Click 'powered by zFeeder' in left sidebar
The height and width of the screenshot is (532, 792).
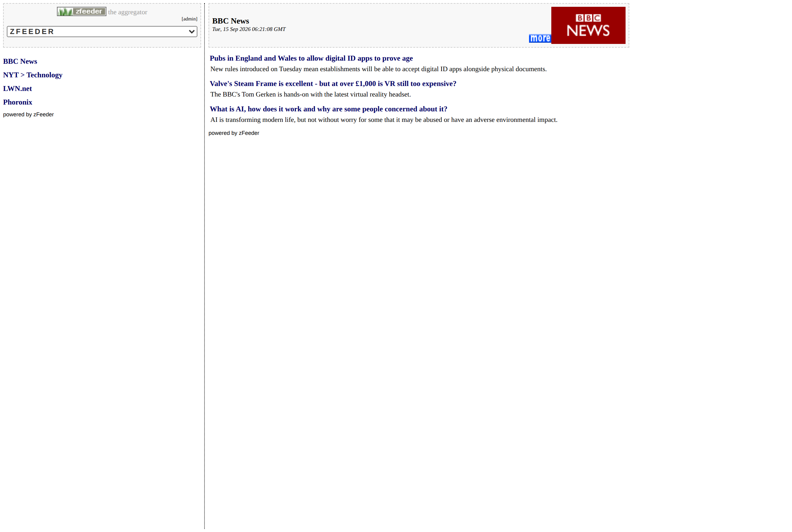pyautogui.click(x=28, y=115)
